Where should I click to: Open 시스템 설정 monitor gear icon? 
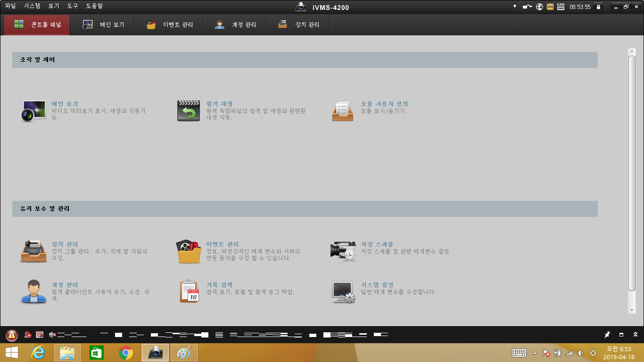(x=343, y=291)
